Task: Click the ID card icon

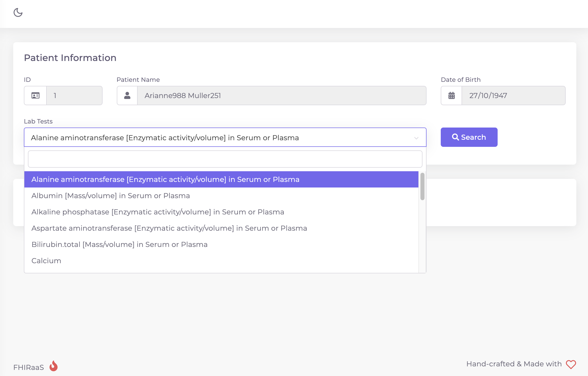Action: click(35, 96)
